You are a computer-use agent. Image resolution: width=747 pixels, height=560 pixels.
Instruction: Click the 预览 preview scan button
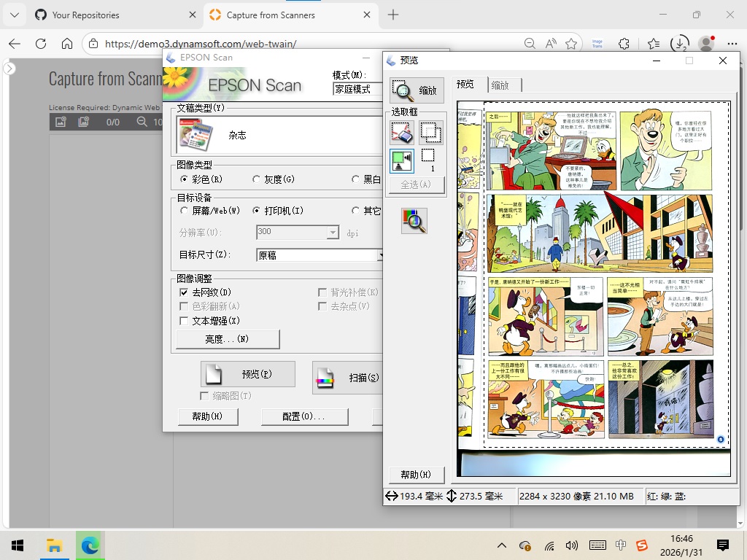click(248, 374)
